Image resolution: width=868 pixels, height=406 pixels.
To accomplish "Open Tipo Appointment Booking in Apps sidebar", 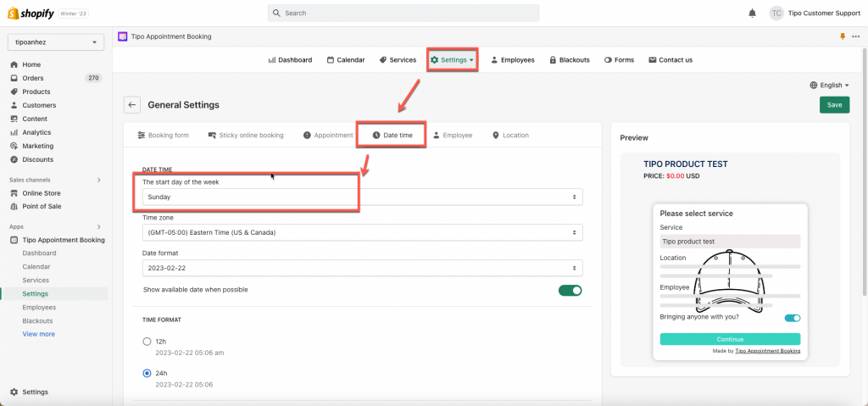I will pyautogui.click(x=57, y=240).
